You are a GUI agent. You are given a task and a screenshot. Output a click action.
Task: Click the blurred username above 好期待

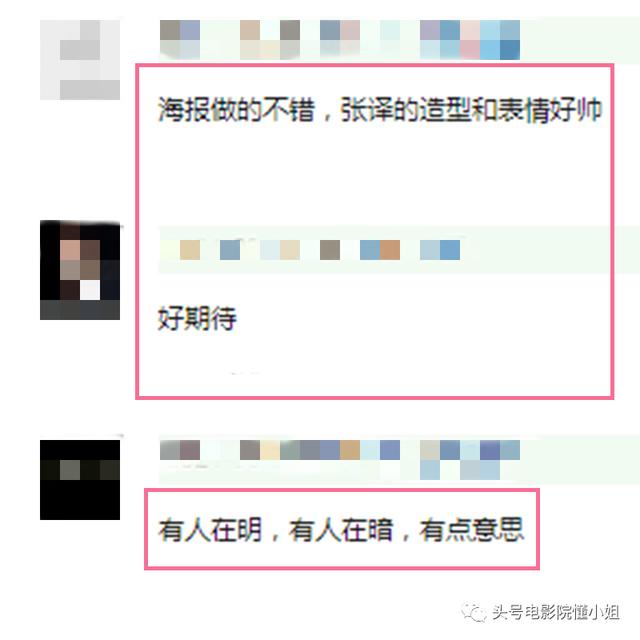[x=320, y=250]
